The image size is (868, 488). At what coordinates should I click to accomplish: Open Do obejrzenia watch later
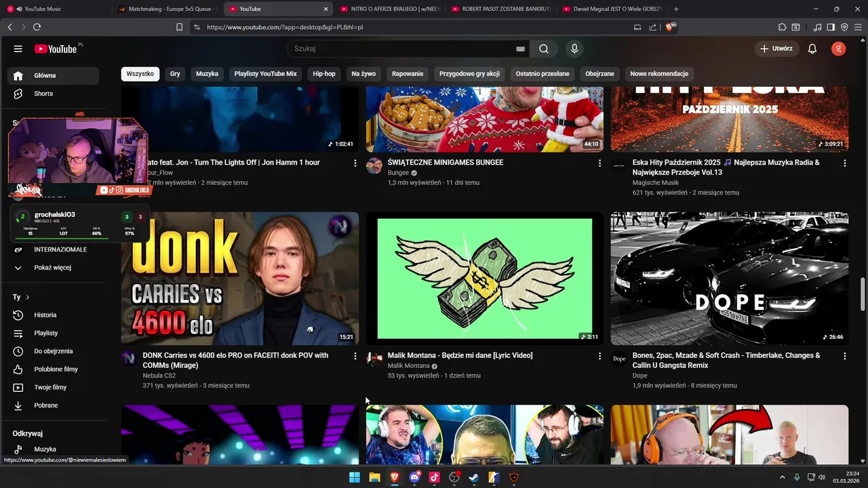(54, 351)
